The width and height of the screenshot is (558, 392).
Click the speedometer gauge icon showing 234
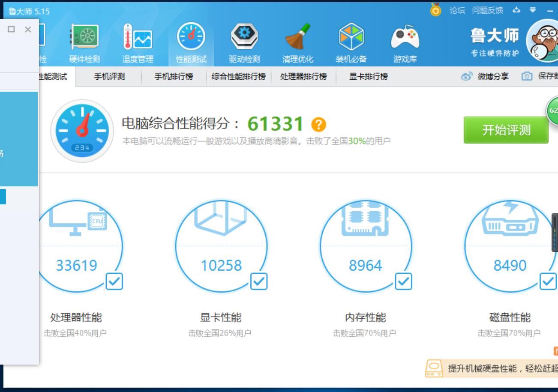pyautogui.click(x=82, y=131)
